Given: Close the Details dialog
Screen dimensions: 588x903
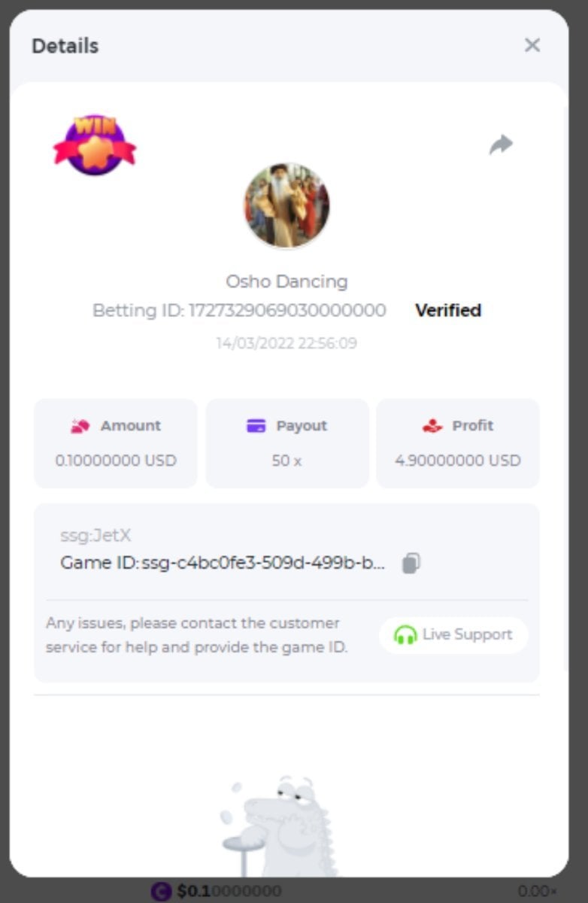Looking at the screenshot, I should (x=532, y=45).
